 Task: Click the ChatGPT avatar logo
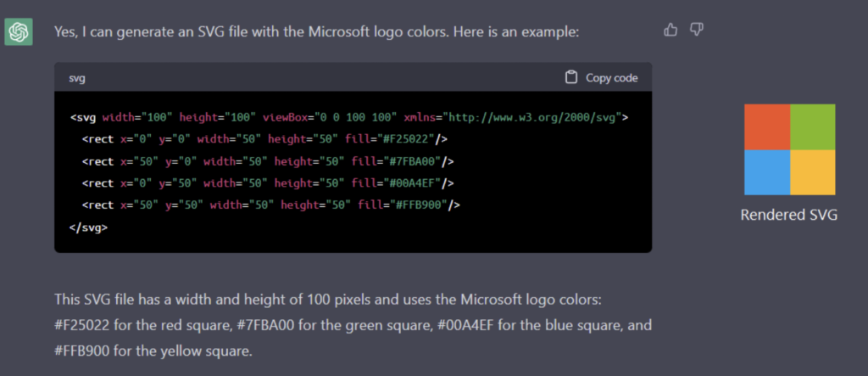[x=19, y=31]
